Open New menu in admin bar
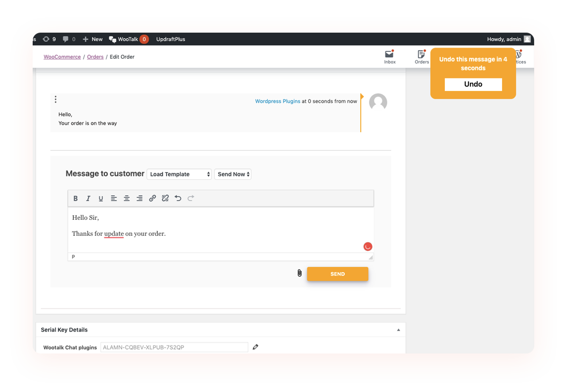 pos(93,39)
